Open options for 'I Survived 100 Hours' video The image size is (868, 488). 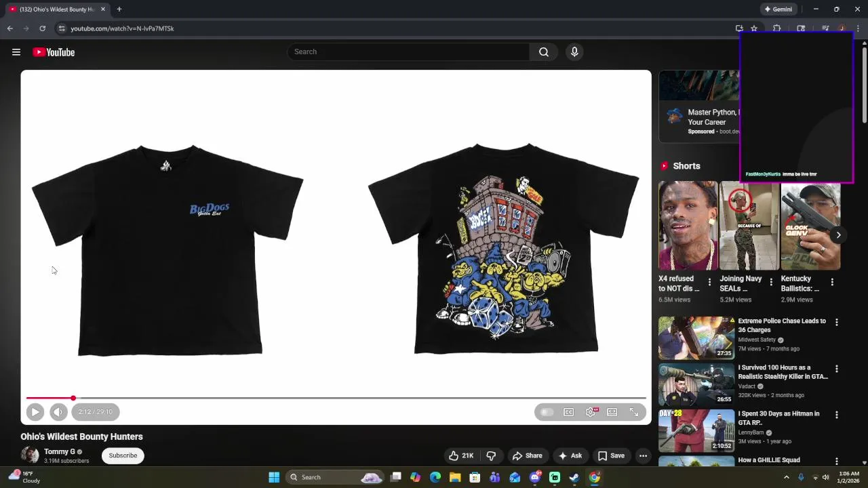(837, 369)
